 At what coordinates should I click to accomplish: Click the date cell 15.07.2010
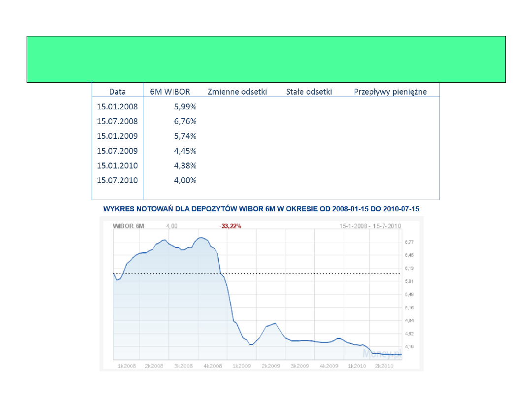[117, 180]
